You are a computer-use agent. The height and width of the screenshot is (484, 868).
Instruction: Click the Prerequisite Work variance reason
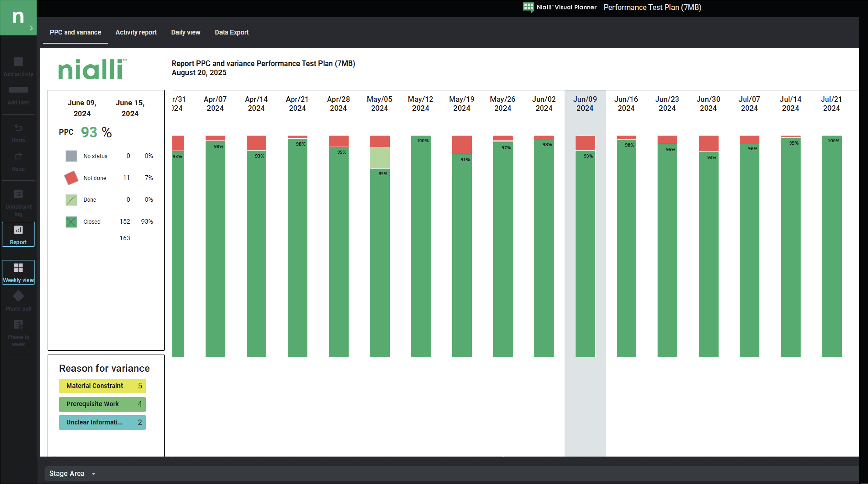click(x=102, y=404)
